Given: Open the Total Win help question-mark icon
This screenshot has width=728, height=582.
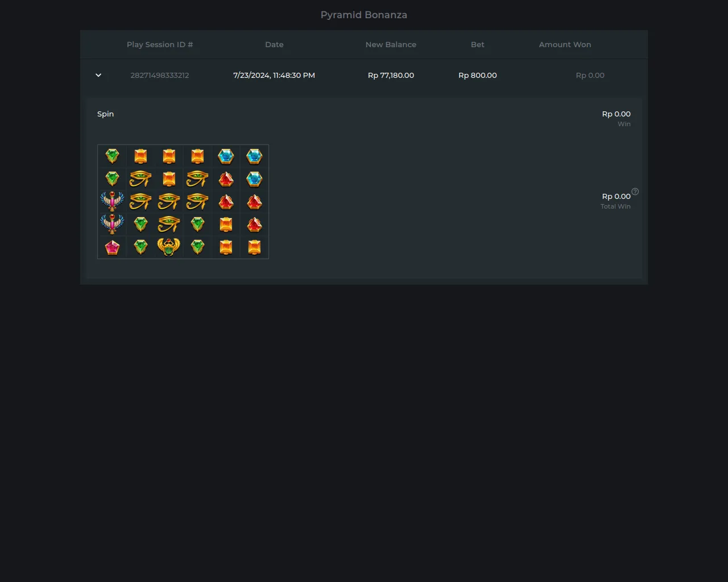Looking at the screenshot, I should coord(635,192).
